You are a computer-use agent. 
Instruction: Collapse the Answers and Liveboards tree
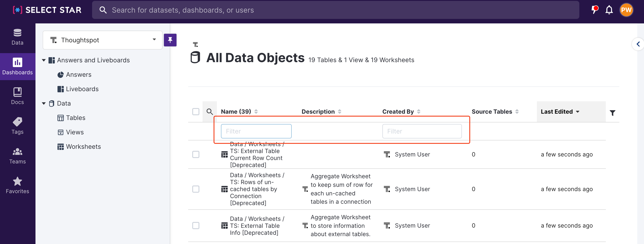(44, 60)
